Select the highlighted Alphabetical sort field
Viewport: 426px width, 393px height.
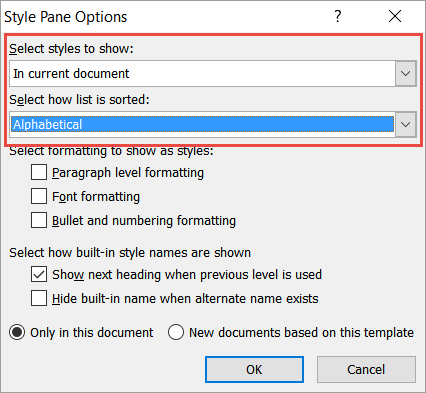tap(202, 125)
